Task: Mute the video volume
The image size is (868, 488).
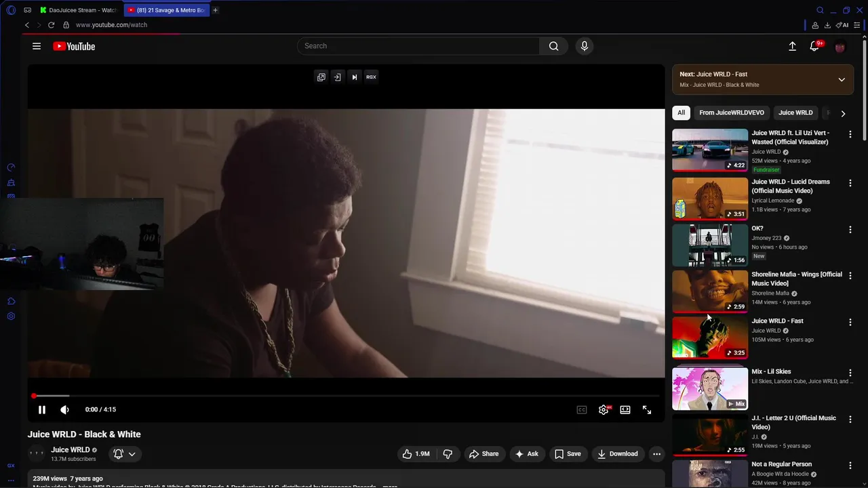Action: (x=65, y=409)
